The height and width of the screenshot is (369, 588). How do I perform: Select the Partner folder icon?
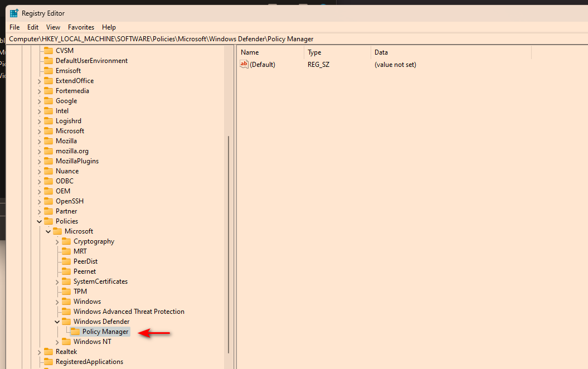coord(48,211)
